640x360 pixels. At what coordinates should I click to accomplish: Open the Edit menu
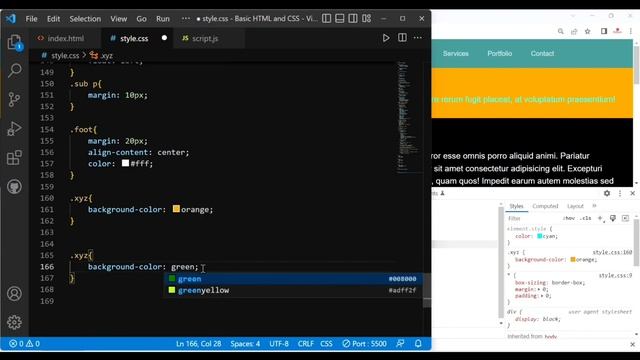click(53, 19)
